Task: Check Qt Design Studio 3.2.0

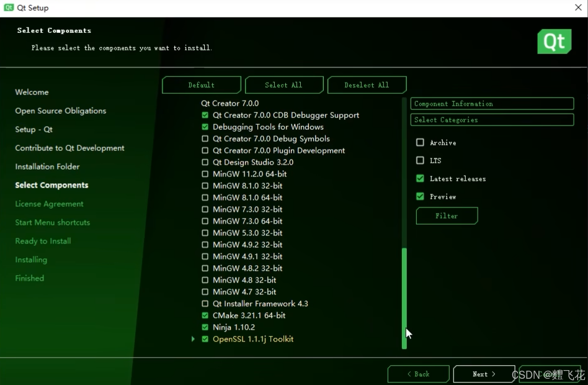Action: coord(205,162)
